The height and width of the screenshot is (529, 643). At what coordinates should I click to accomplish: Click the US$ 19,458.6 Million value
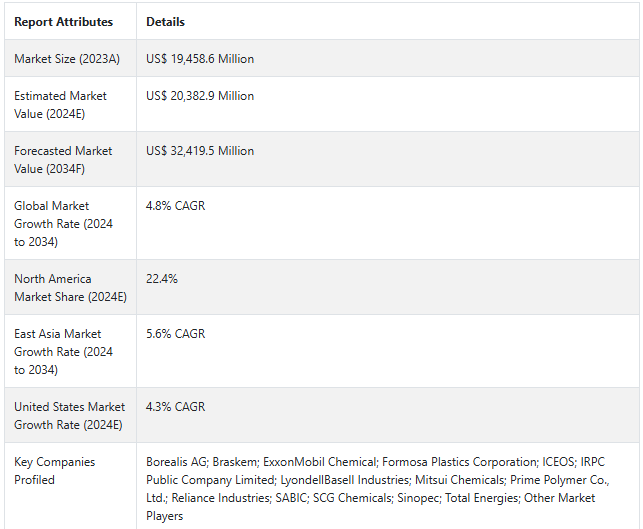pyautogui.click(x=200, y=59)
